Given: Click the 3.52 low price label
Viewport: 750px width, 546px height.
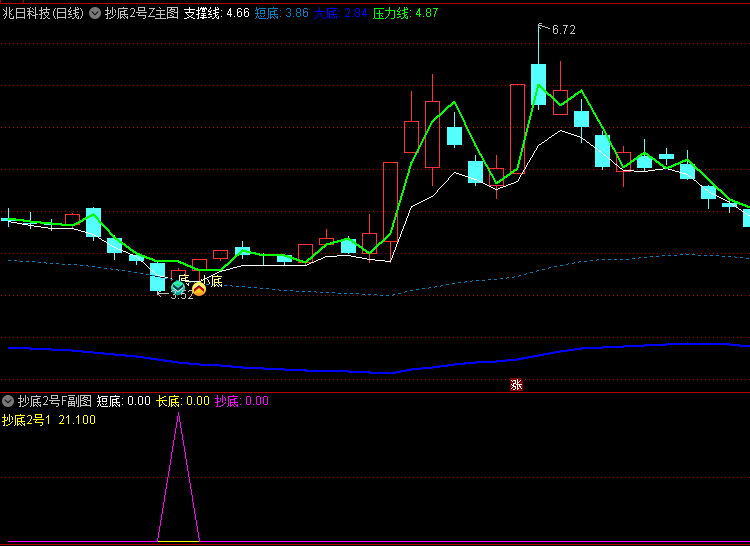Looking at the screenshot, I should click(182, 295).
